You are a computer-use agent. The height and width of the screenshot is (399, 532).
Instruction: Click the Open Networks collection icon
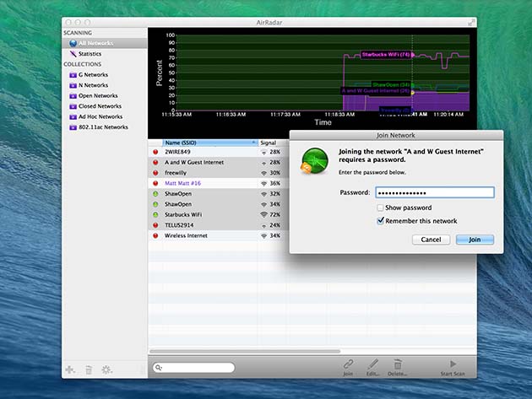[73, 96]
